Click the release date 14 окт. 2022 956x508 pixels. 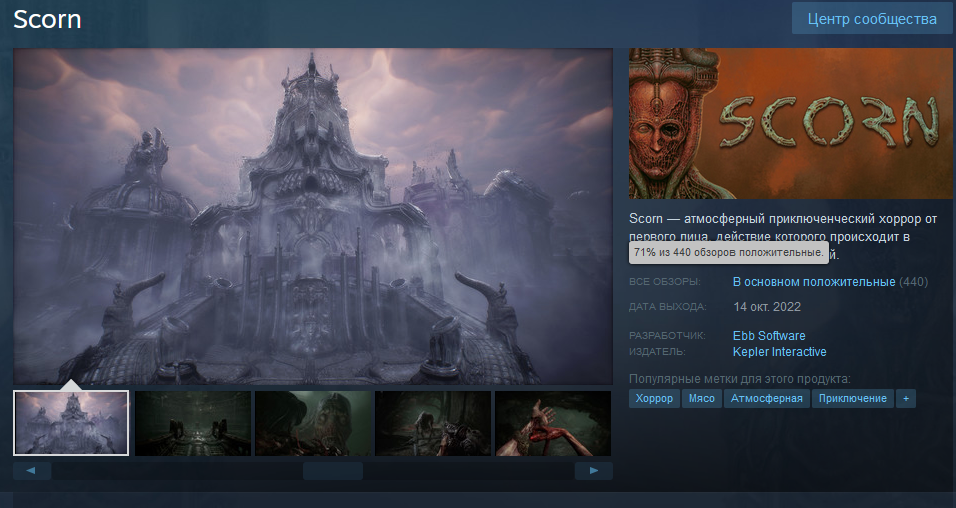767,307
